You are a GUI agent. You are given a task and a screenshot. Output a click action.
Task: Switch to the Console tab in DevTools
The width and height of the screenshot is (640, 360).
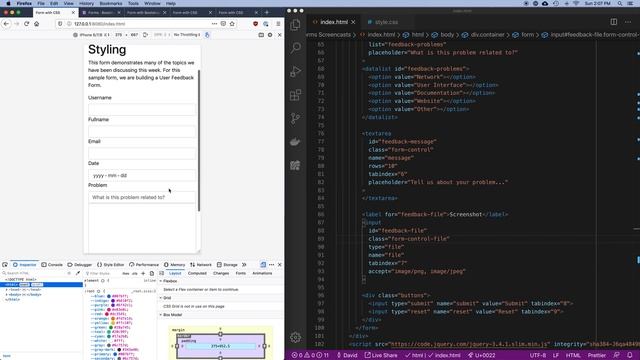pos(52,264)
